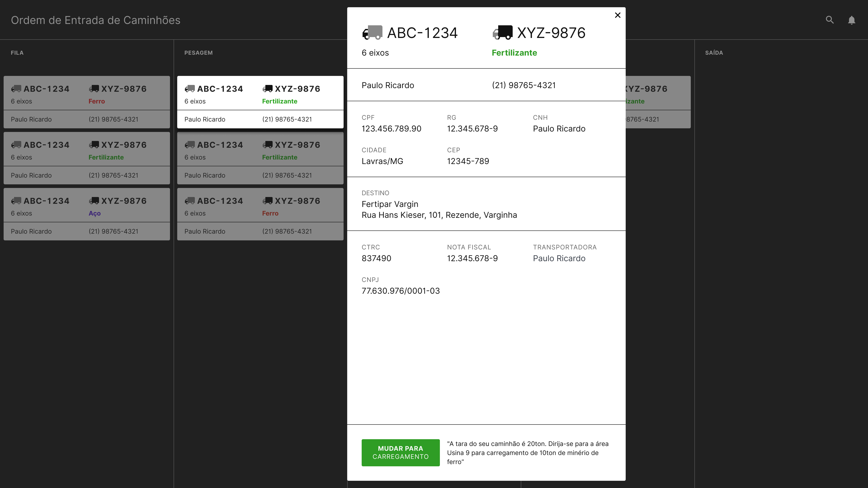Screen dimensions: 868x488
Task: Select the CEP value 12345-789
Action: tap(468, 161)
